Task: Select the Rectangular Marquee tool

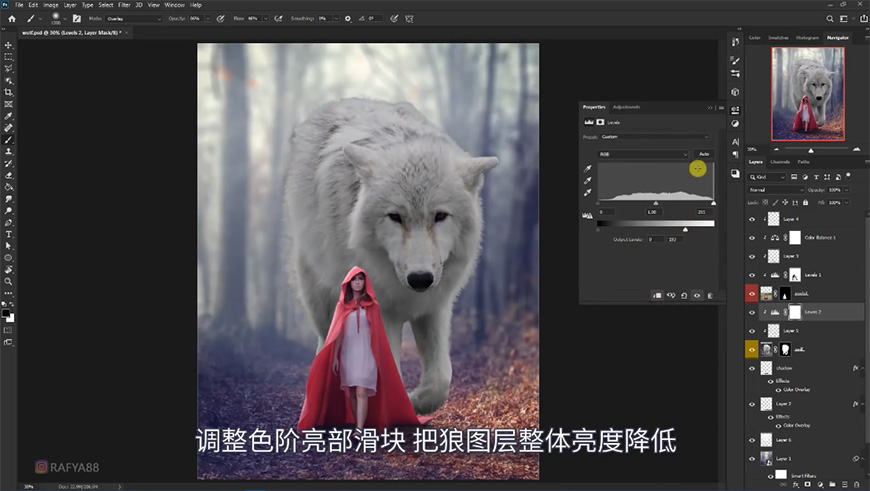Action: 8,57
